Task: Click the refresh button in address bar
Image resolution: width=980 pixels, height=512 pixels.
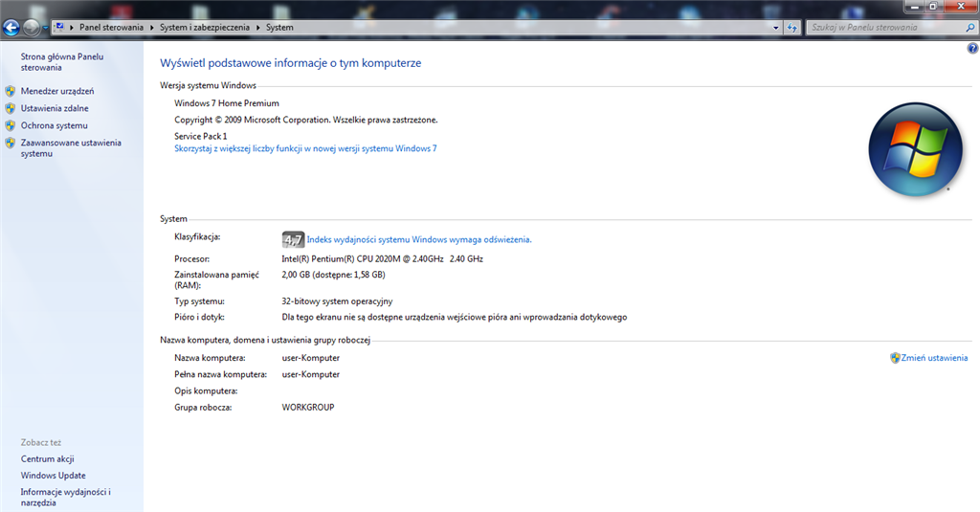Action: 791,28
